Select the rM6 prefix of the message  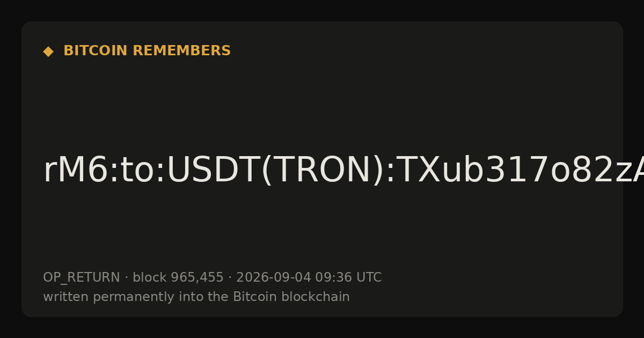pyautogui.click(x=75, y=171)
